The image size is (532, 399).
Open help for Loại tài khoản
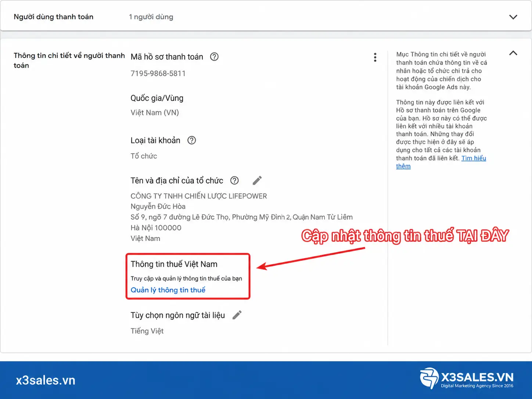click(x=191, y=140)
